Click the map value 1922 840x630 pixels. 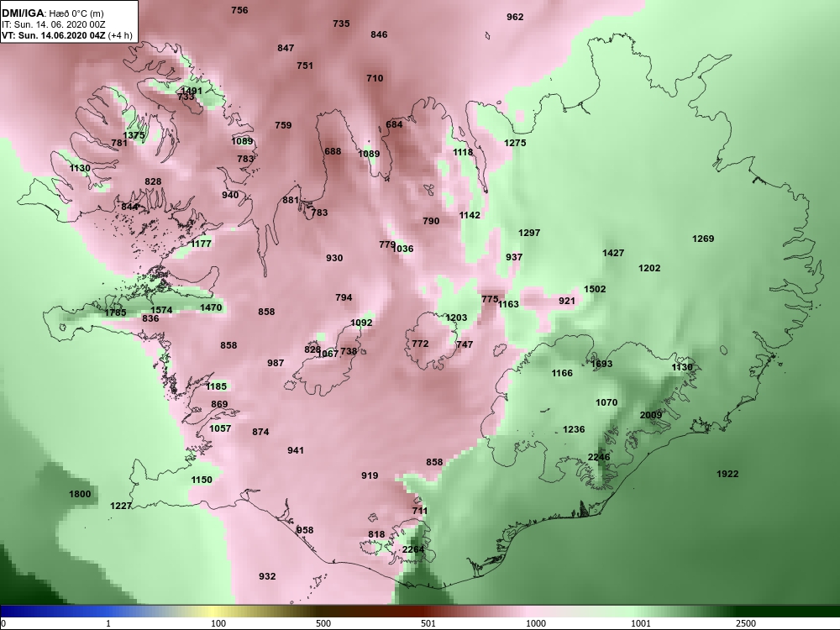pos(727,474)
